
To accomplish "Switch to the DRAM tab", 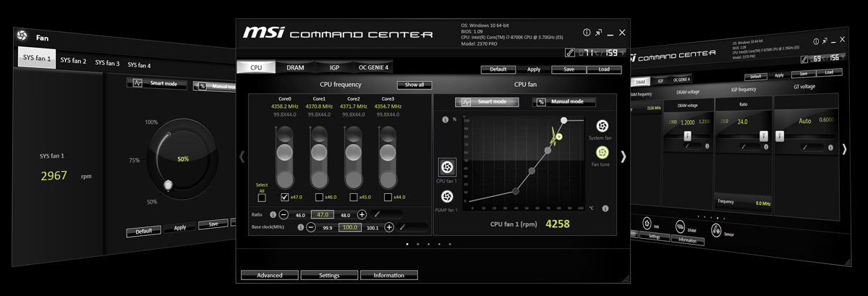I will (x=295, y=67).
